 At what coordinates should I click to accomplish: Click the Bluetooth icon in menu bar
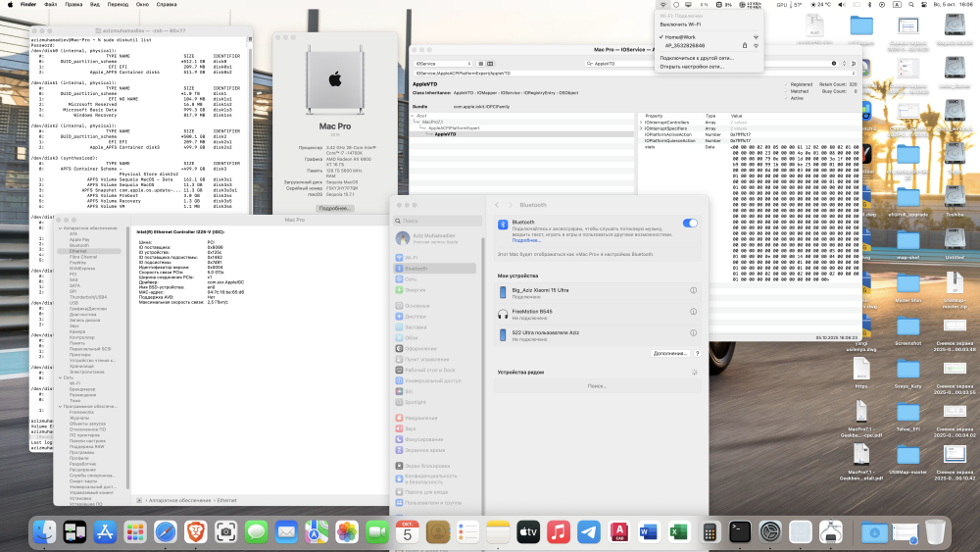pyautogui.click(x=868, y=4)
